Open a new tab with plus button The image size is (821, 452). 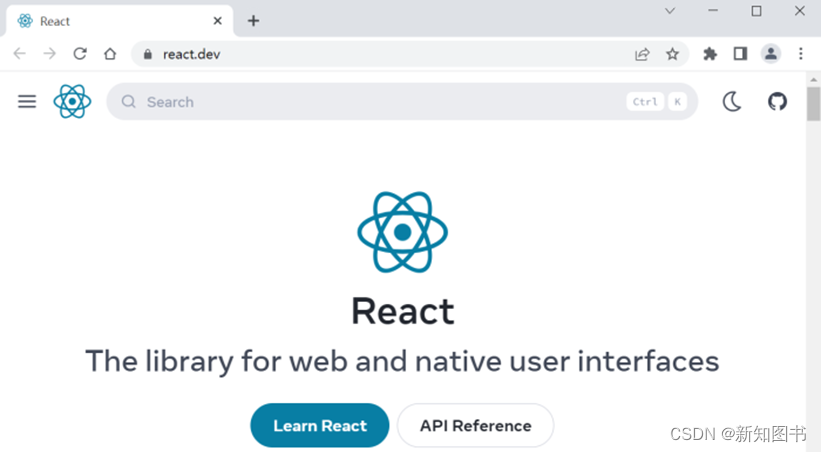click(253, 21)
